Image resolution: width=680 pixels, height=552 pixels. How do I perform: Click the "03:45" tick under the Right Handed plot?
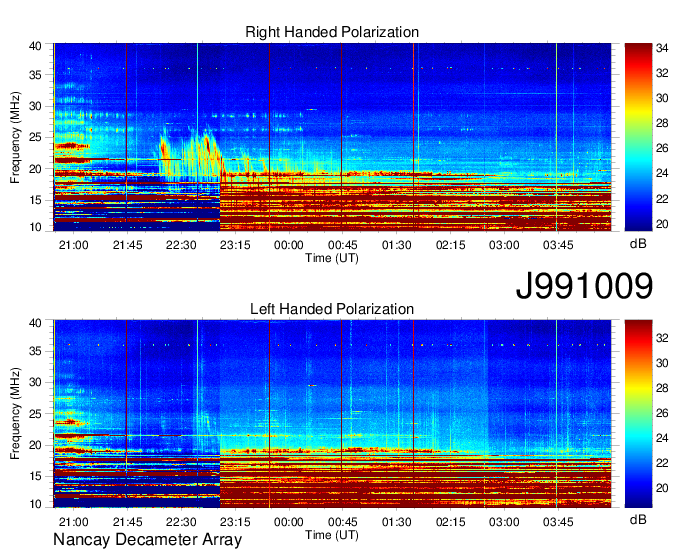tap(558, 245)
